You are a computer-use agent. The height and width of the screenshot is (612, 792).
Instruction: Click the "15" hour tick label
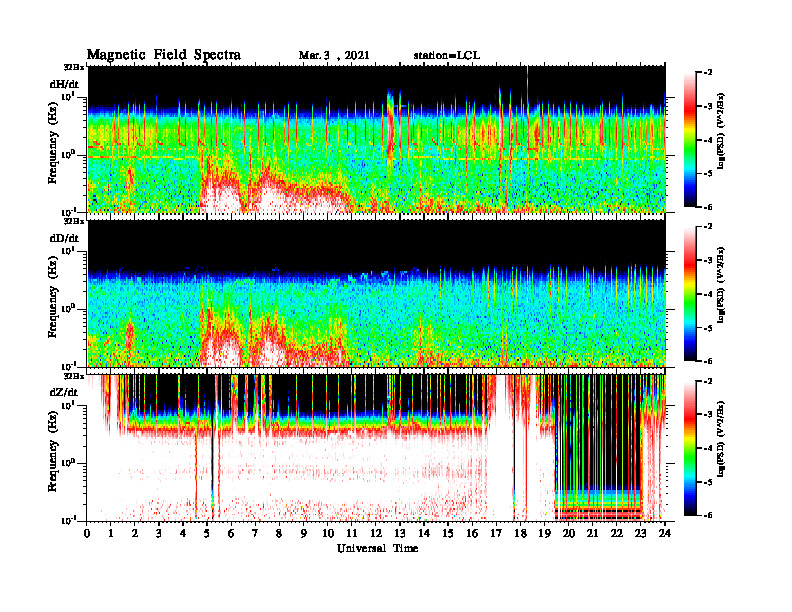point(448,534)
